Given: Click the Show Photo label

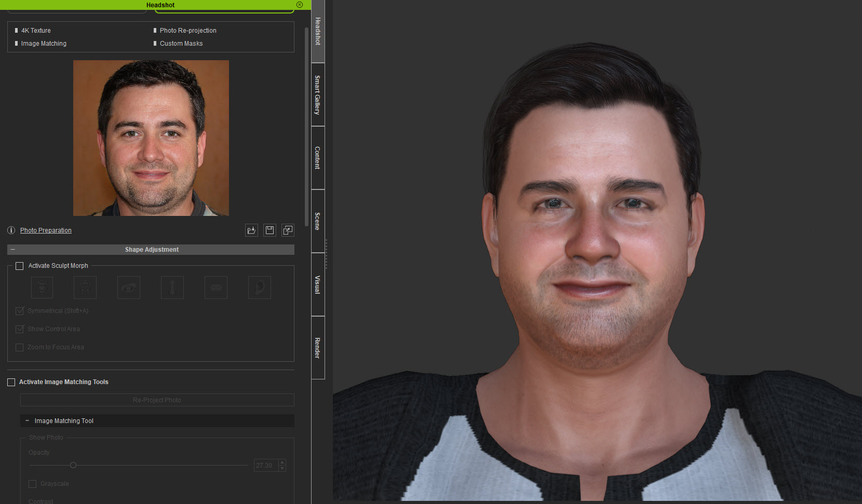Looking at the screenshot, I should click(46, 438).
